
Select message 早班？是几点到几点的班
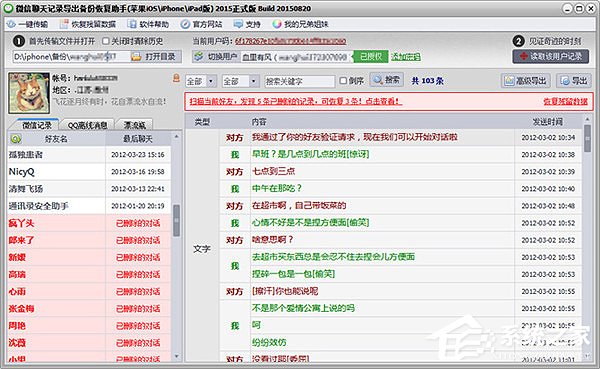[310, 154]
